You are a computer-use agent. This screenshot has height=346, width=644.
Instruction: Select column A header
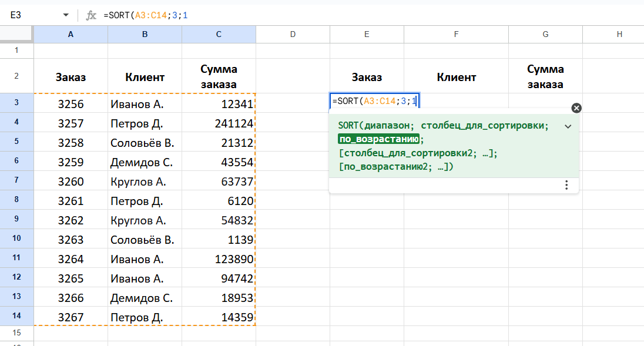(x=71, y=35)
